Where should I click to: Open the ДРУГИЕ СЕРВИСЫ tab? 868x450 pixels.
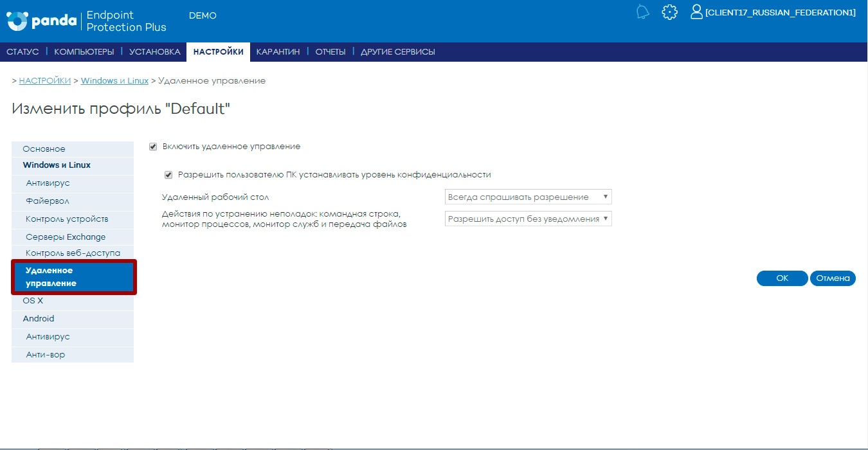coord(398,52)
